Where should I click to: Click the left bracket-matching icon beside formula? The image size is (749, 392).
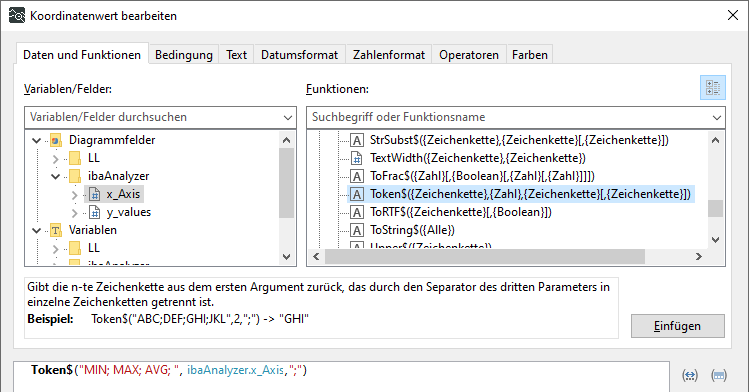690,376
